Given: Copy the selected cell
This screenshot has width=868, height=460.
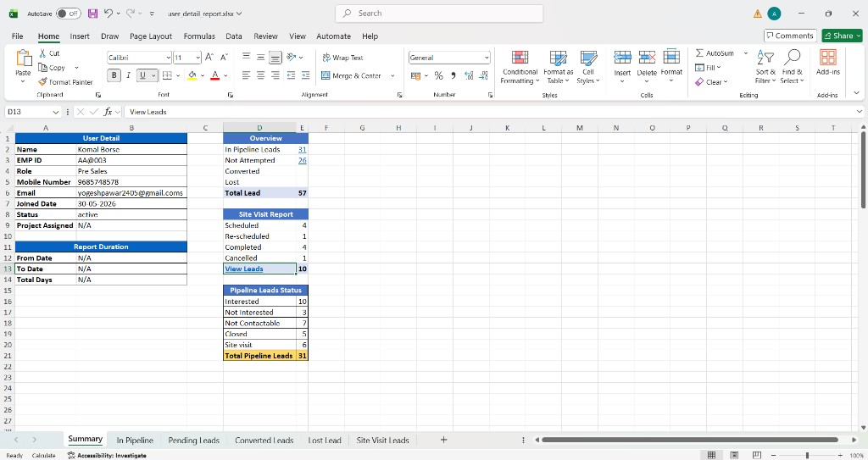Looking at the screenshot, I should pyautogui.click(x=52, y=68).
